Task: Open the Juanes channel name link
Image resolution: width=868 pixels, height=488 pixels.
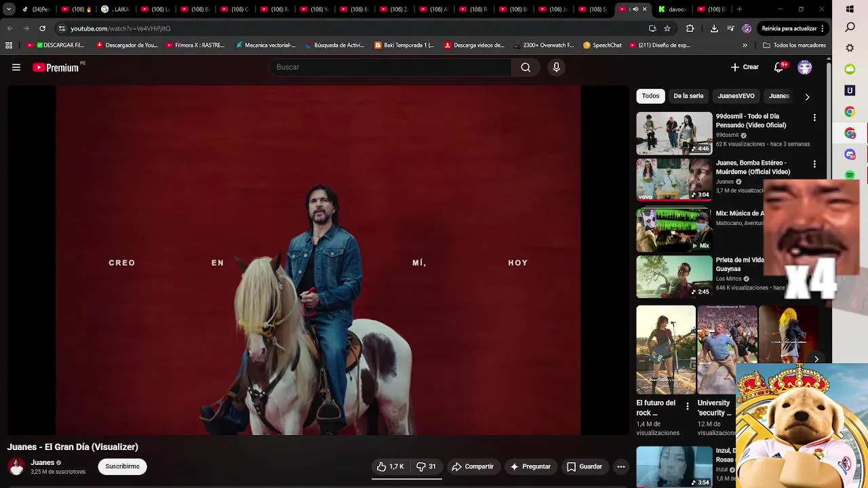Action: tap(42, 462)
